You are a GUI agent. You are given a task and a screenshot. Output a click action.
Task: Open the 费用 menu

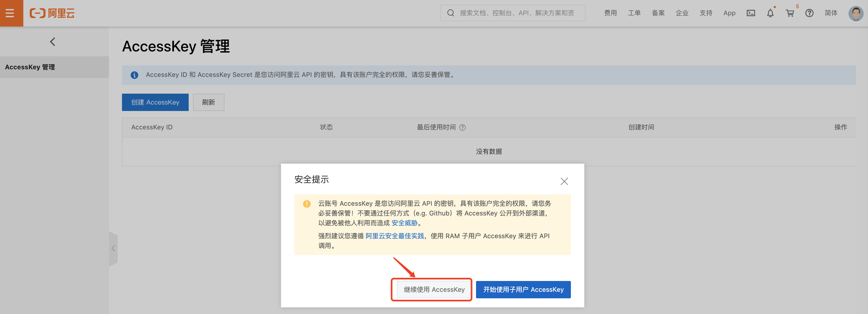(610, 13)
